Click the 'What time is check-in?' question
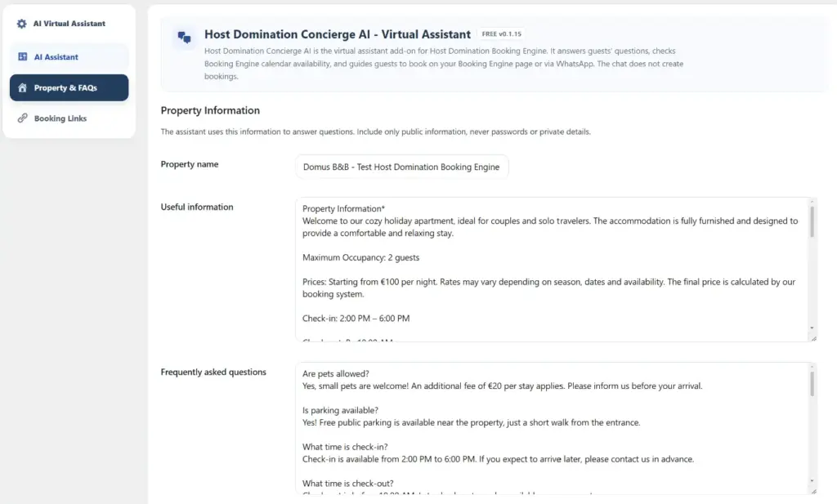Image resolution: width=837 pixels, height=504 pixels. point(345,447)
